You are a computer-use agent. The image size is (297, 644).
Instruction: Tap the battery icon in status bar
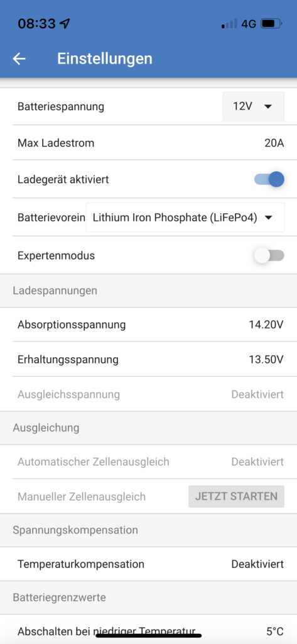pos(271,24)
